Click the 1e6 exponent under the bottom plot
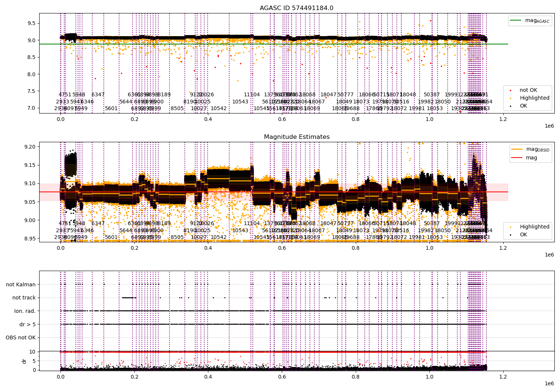 tap(549, 383)
